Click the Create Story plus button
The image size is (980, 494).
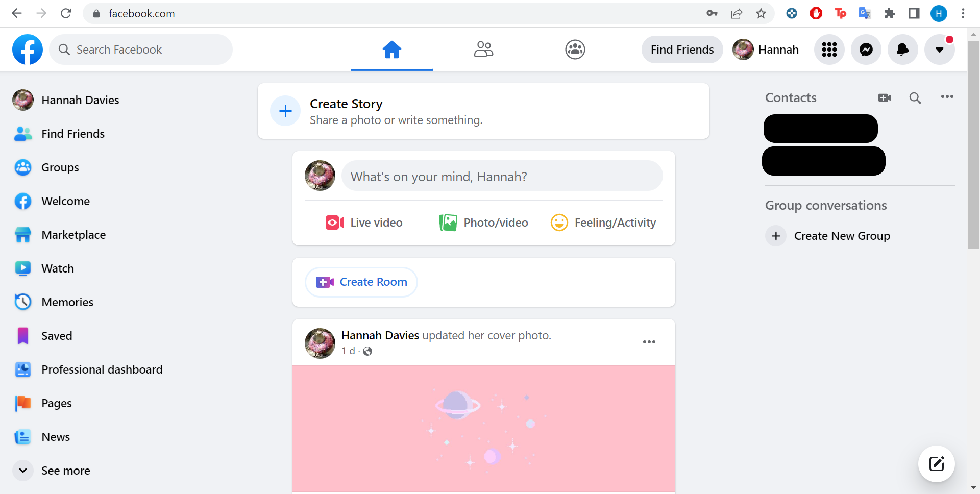285,111
